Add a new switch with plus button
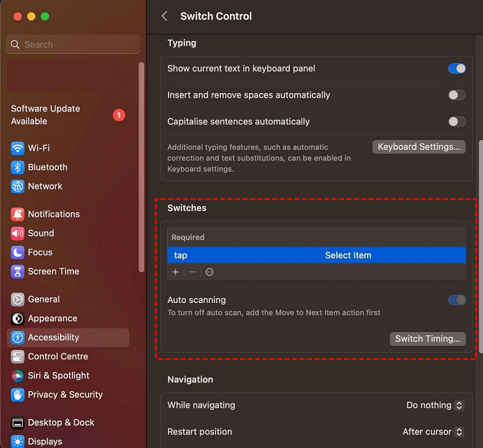 point(176,272)
